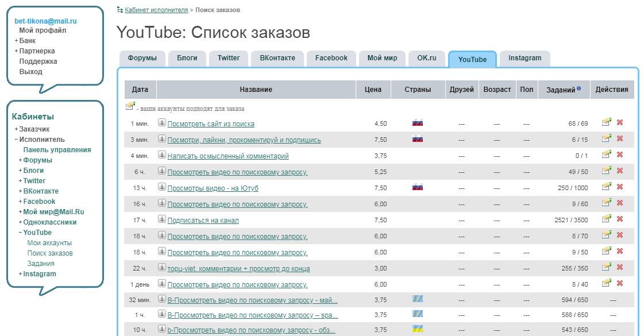The height and width of the screenshot is (336, 644).
Task: Open 'Подписаться на канал' order link
Action: coord(203,220)
